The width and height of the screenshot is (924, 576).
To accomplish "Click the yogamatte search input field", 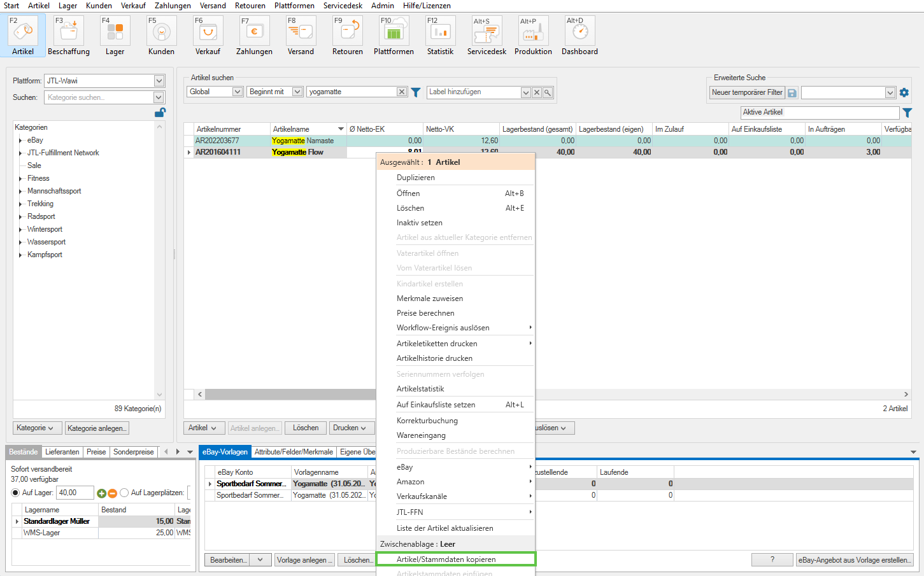I will coord(352,92).
